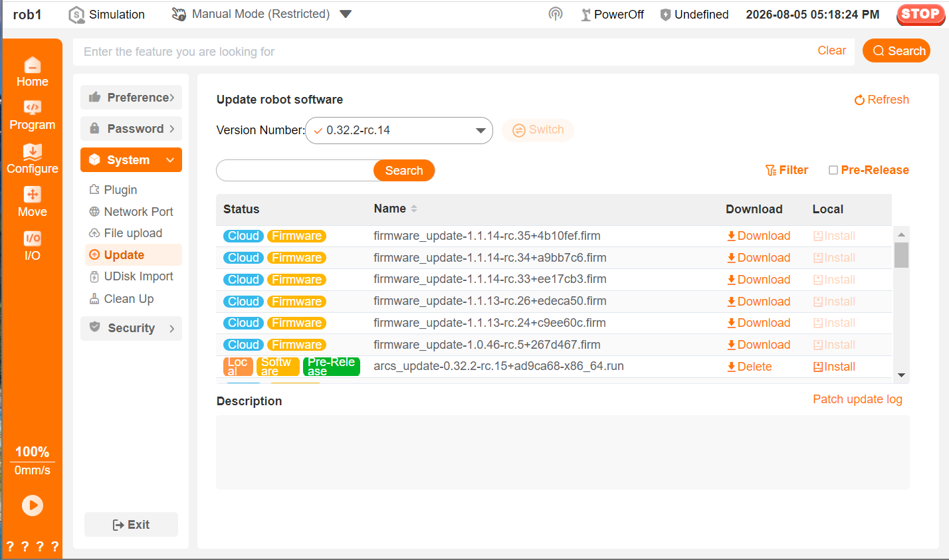This screenshot has width=949, height=560.
Task: Open the UDisk Import page
Action: (131, 276)
